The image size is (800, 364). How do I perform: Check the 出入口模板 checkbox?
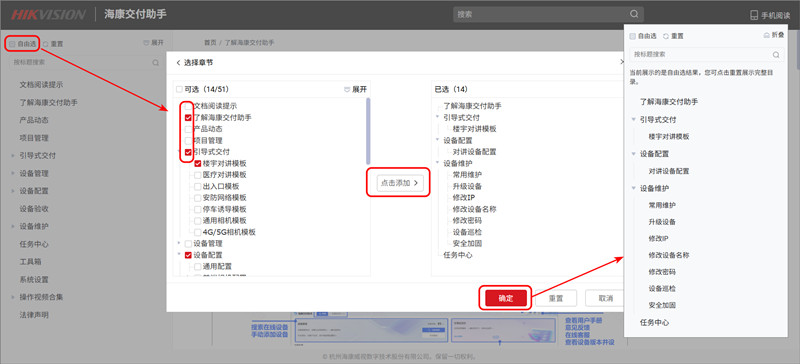pos(197,186)
